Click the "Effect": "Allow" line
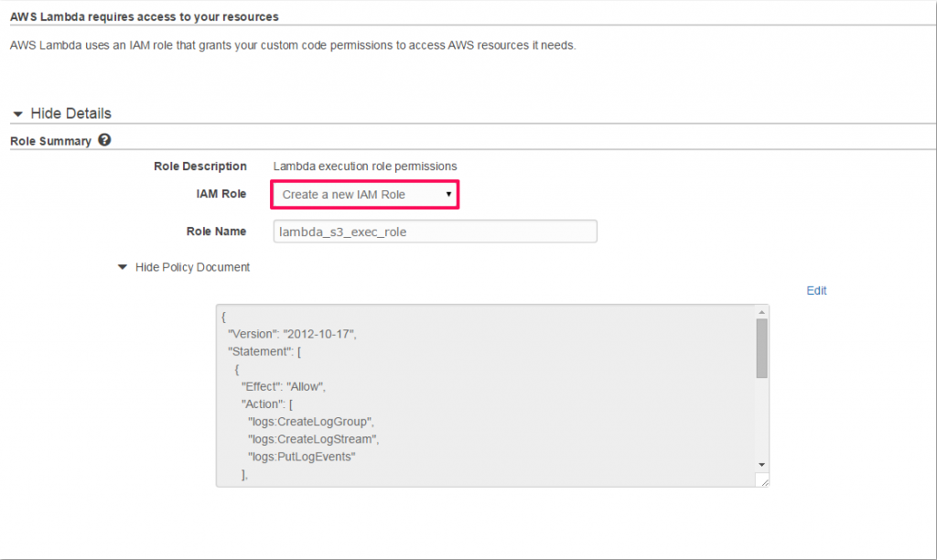This screenshot has width=937, height=560. pos(284,387)
